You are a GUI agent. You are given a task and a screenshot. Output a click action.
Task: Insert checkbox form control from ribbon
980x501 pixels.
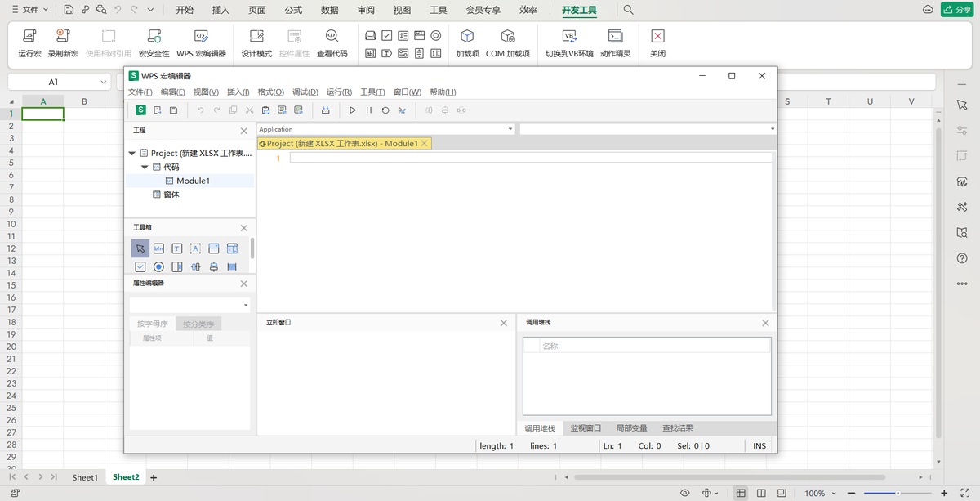[386, 35]
